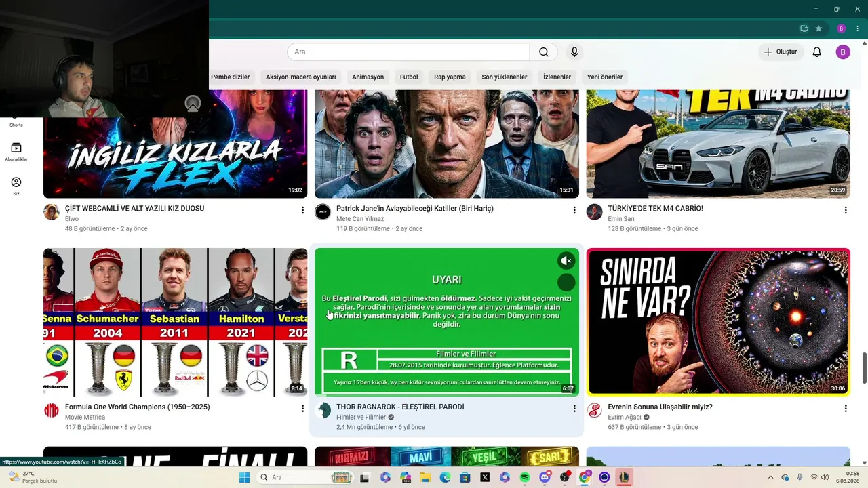
Task: Select the Pembe diziler filter chip
Action: pyautogui.click(x=231, y=77)
